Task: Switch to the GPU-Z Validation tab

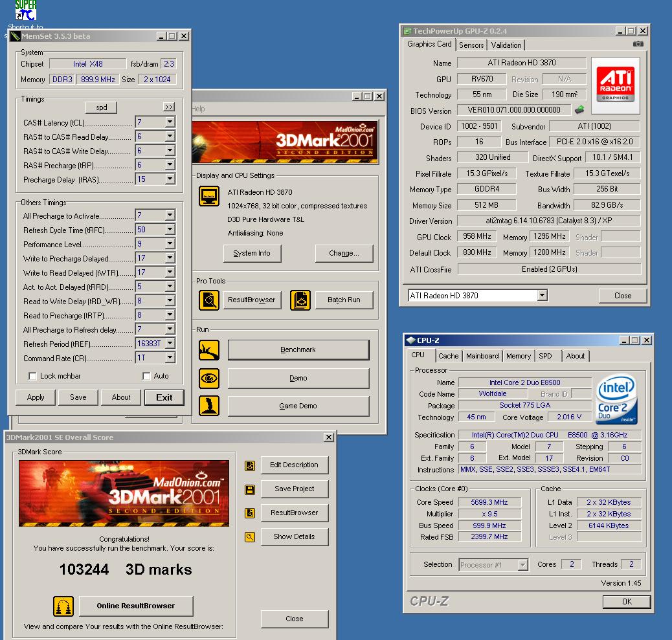Action: pos(506,45)
